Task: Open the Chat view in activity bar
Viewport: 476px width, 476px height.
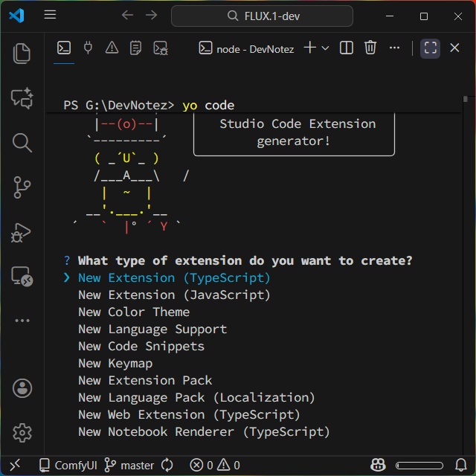Action: [22, 97]
